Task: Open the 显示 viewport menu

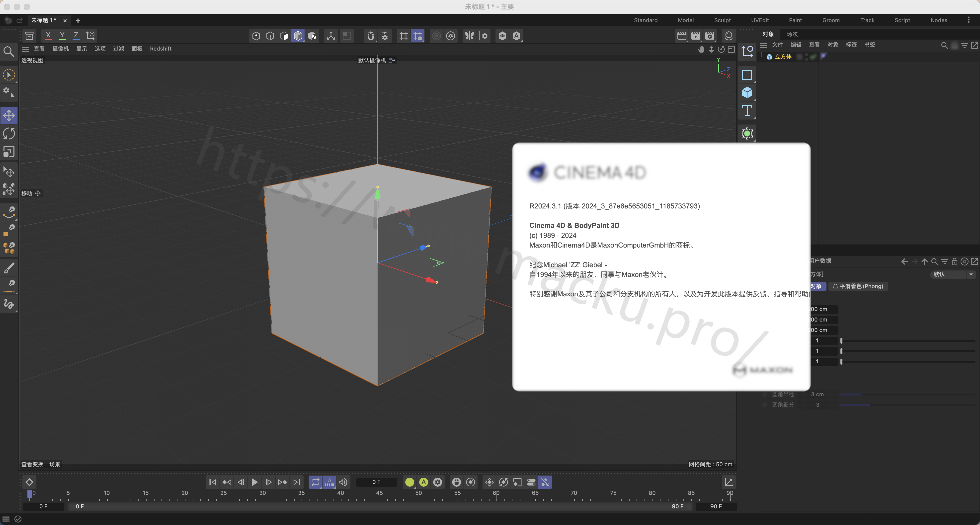Action: pyautogui.click(x=82, y=49)
